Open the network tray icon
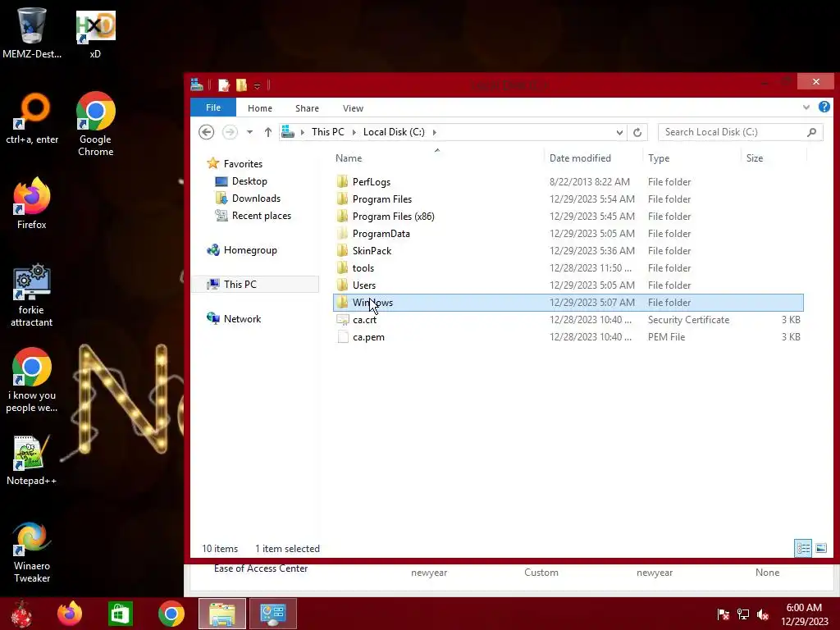The height and width of the screenshot is (630, 840). 743,614
